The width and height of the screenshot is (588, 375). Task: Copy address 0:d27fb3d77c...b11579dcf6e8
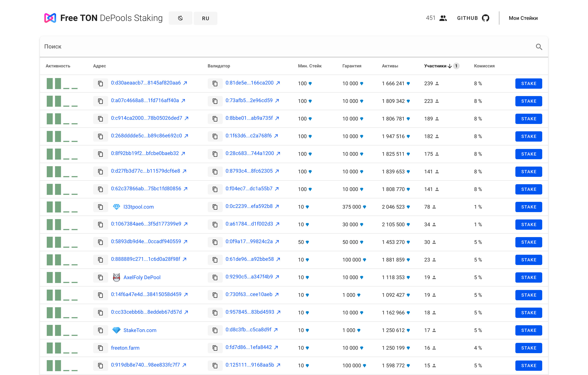(100, 172)
